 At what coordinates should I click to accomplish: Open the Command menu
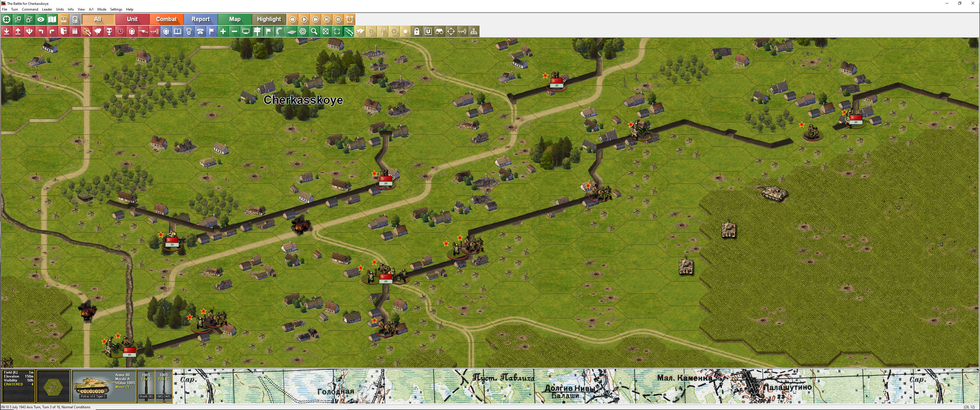click(x=30, y=9)
